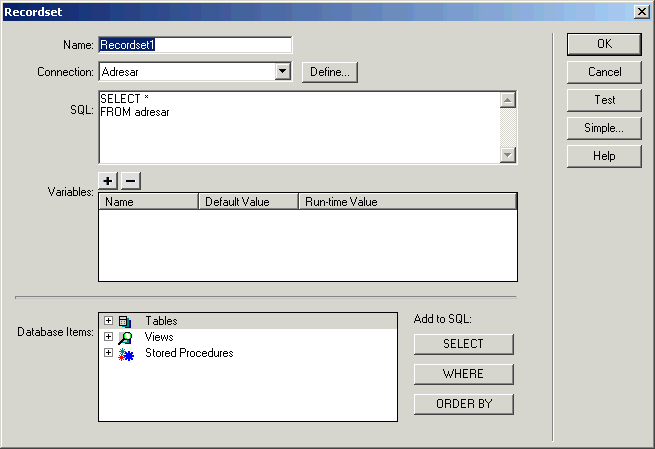Click the Run-time Value column header

point(408,202)
